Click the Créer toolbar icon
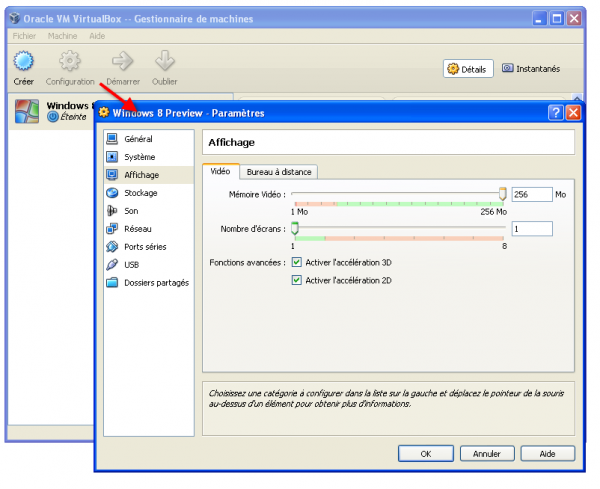 coord(23,63)
